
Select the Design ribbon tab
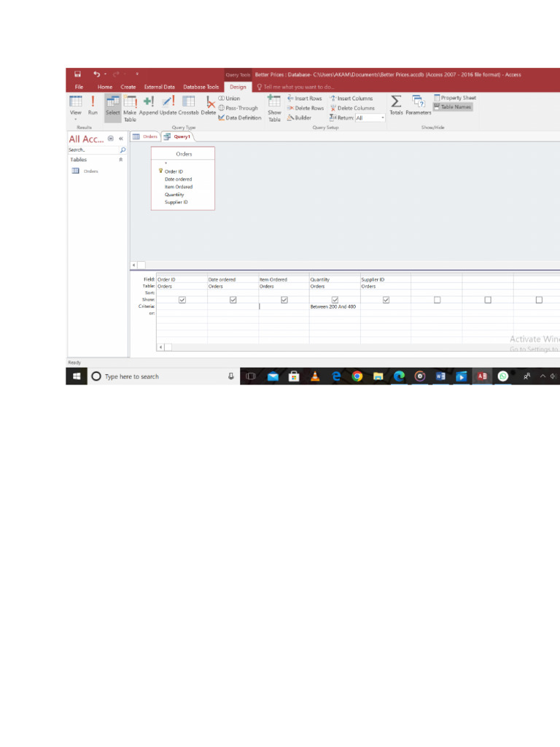[238, 88]
